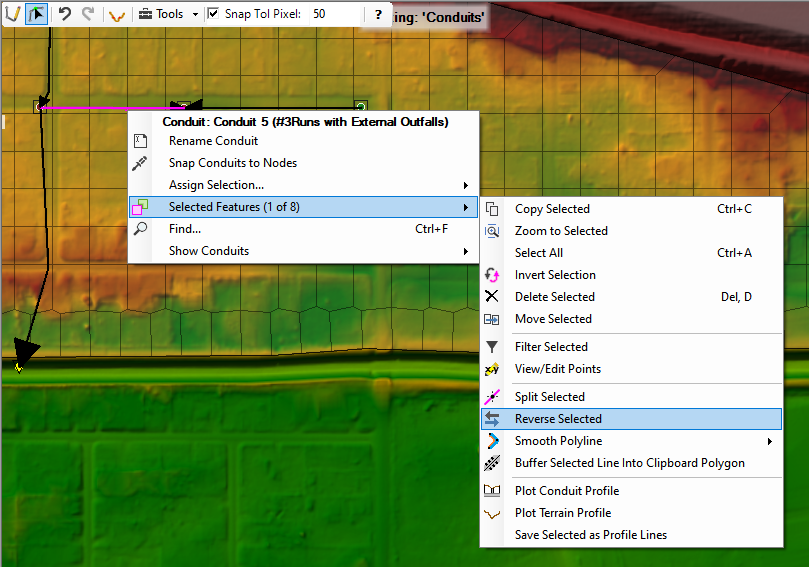Click the terrain profile icon in the toolbar
The image size is (809, 567).
(x=117, y=15)
